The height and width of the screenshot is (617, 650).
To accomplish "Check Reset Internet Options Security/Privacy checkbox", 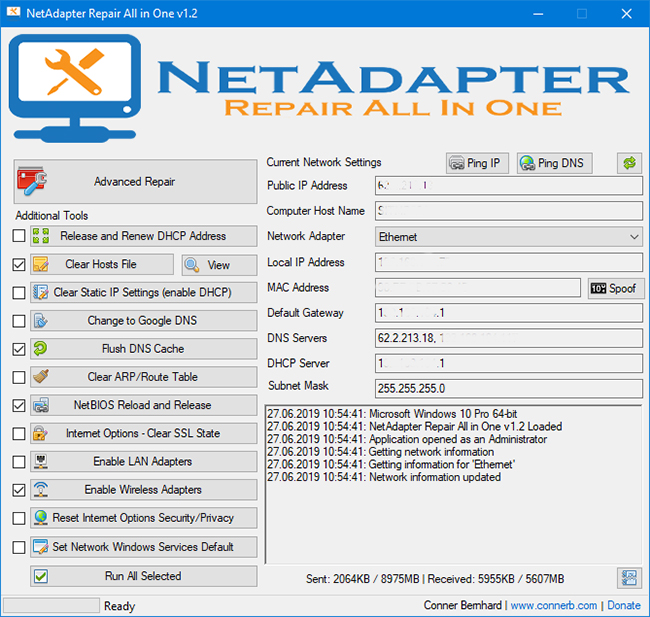I will pyautogui.click(x=19, y=518).
